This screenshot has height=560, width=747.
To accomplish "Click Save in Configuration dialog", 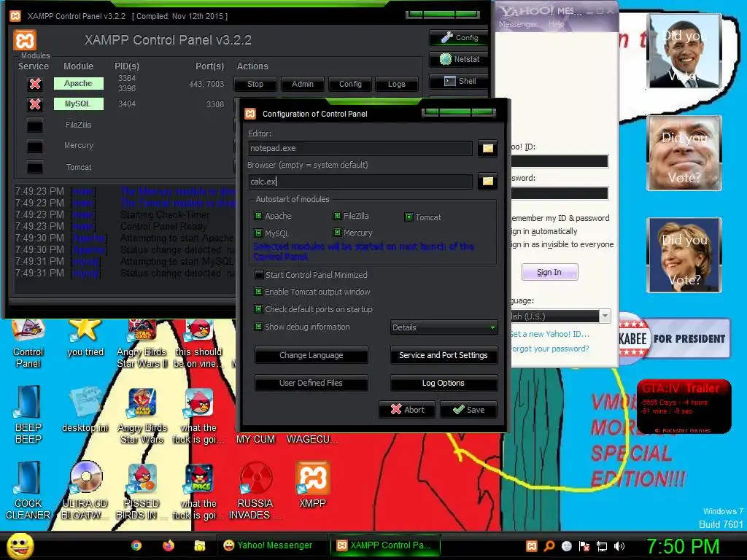I will click(469, 410).
